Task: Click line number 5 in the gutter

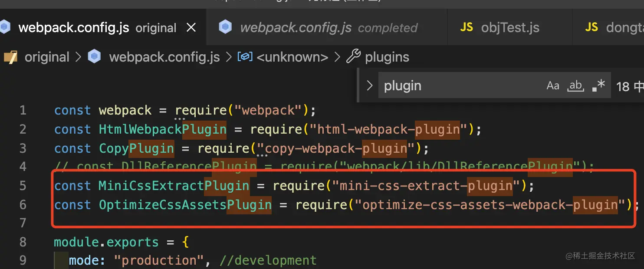Action: click(23, 186)
